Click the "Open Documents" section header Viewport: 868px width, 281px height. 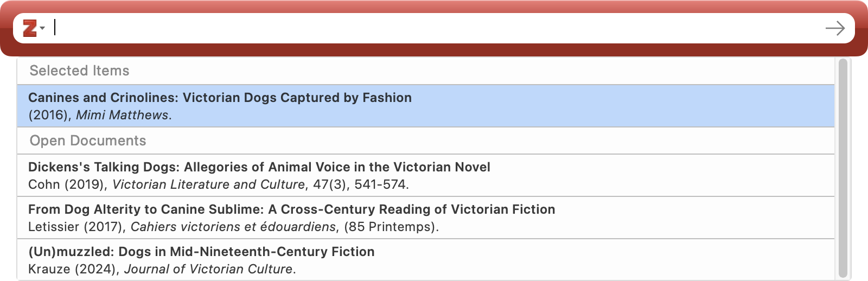pyautogui.click(x=88, y=140)
